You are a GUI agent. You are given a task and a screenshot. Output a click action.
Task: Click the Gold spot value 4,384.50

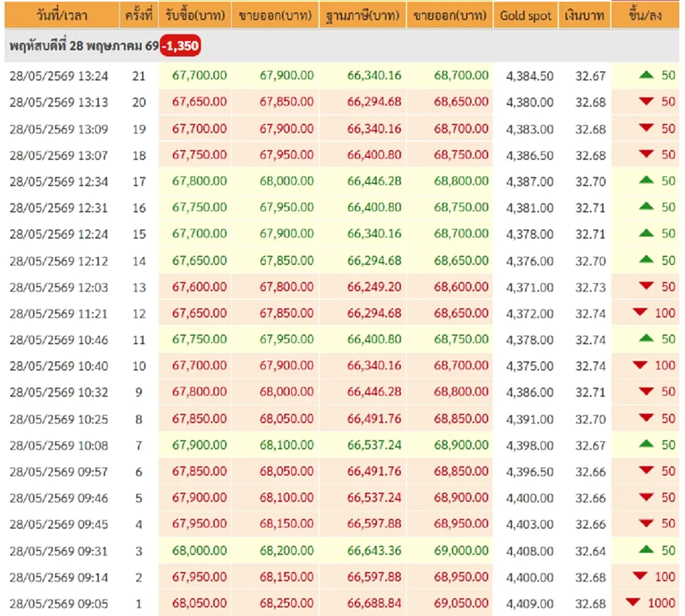click(530, 76)
